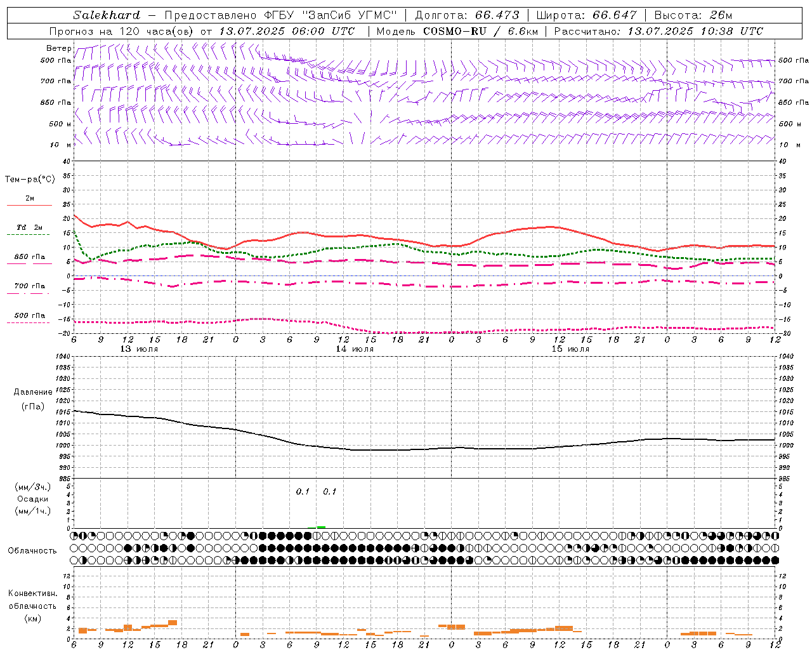The image size is (812, 650).
Task: Click the "14 июля" date label
Action: click(x=355, y=349)
